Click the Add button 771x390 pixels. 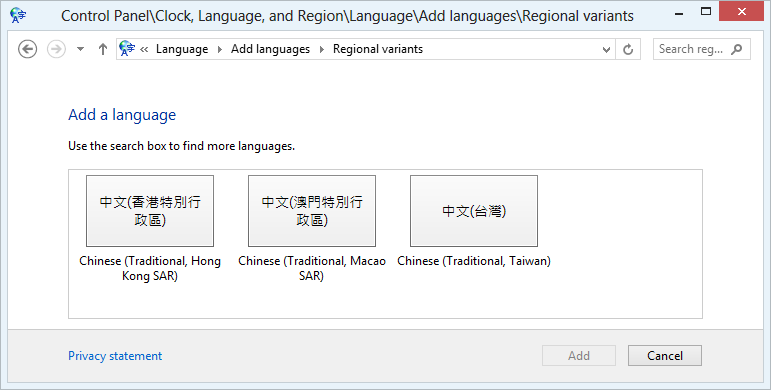point(579,356)
